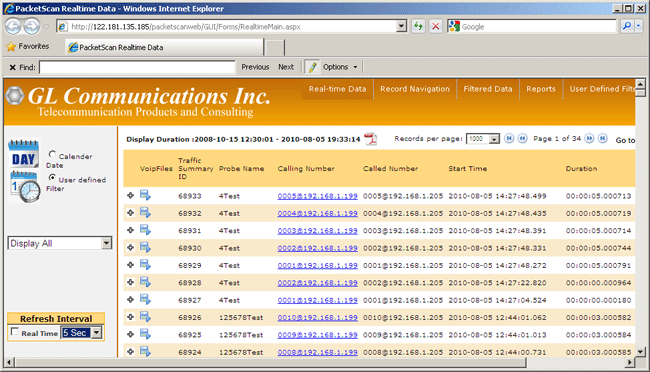Open VoipFiles save icon for record 68924
Viewport: 650px width, 372px height.
tap(145, 351)
